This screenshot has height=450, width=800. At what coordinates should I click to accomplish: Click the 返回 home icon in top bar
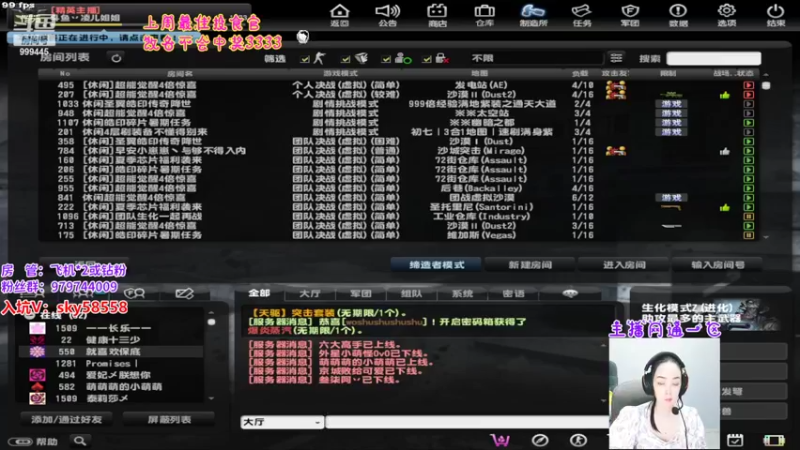339,14
